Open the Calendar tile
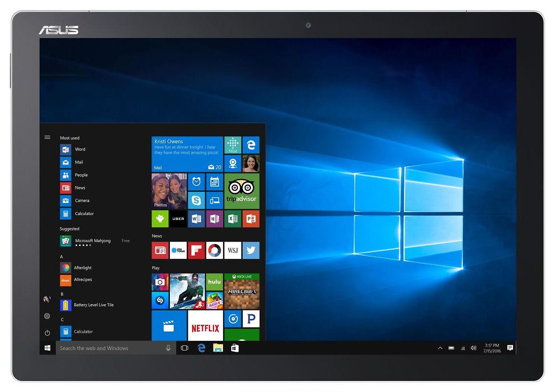The height and width of the screenshot is (392, 555). click(x=214, y=182)
